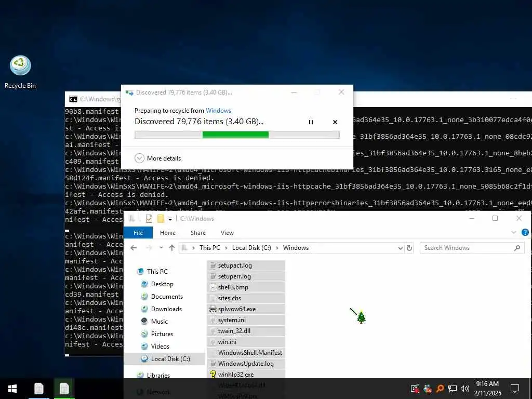Select sites.cbs file

246,298
